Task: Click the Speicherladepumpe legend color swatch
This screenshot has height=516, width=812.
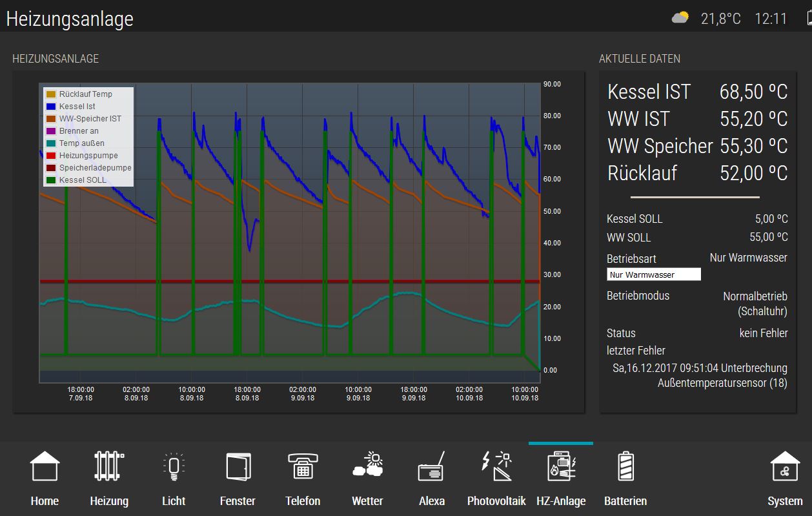Action: pos(51,168)
